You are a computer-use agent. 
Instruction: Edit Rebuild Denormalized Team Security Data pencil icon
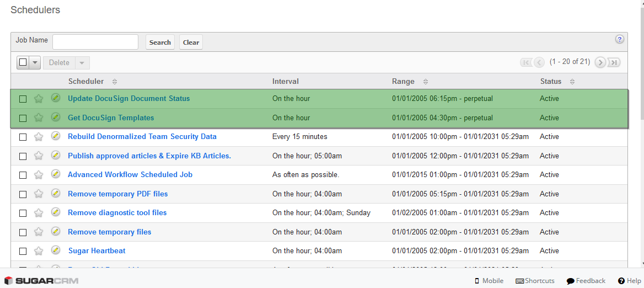(56, 136)
